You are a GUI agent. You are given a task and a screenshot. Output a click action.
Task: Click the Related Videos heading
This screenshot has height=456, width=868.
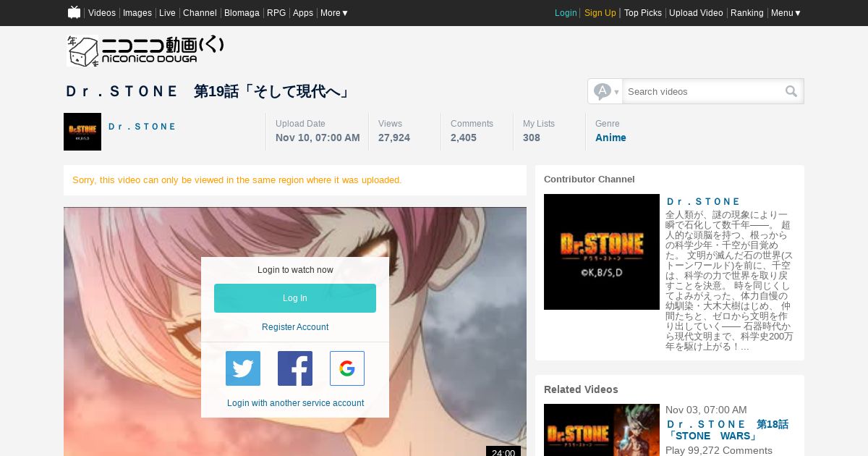581,389
